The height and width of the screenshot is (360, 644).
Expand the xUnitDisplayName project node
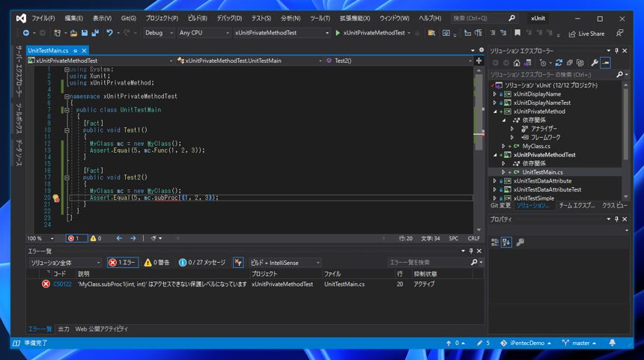coord(494,94)
